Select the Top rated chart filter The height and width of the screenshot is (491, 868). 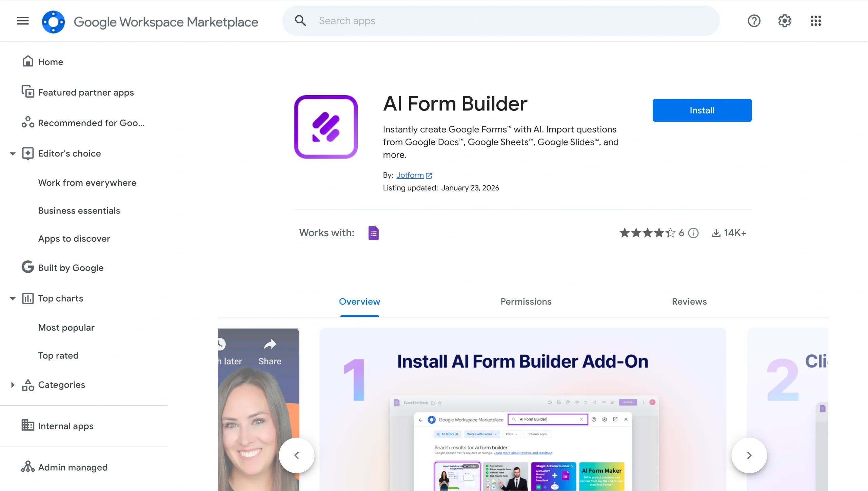coord(58,355)
